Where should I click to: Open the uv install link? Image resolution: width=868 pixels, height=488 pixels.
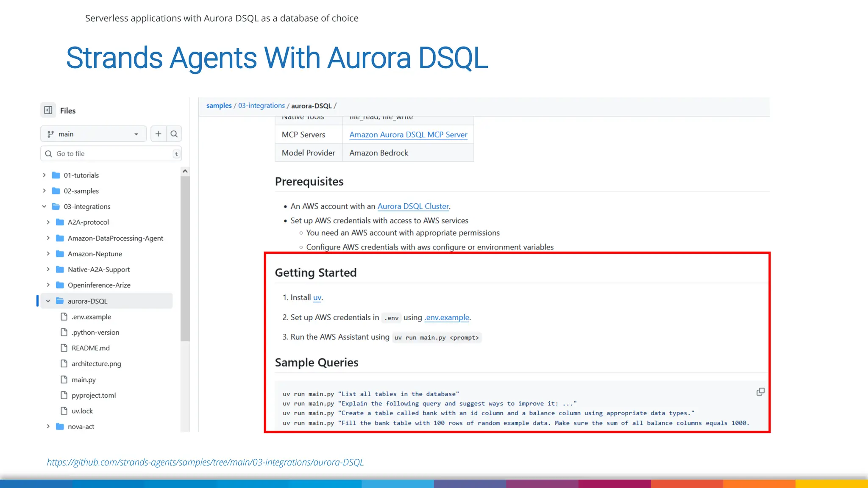pyautogui.click(x=317, y=298)
